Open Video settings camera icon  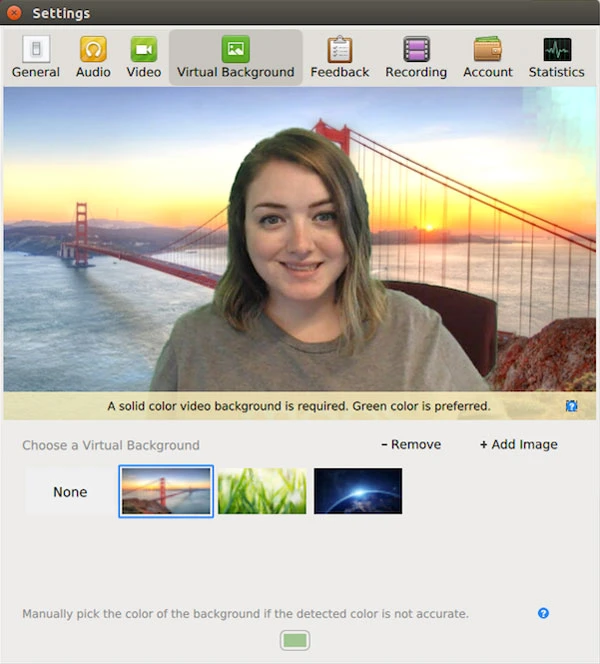144,49
